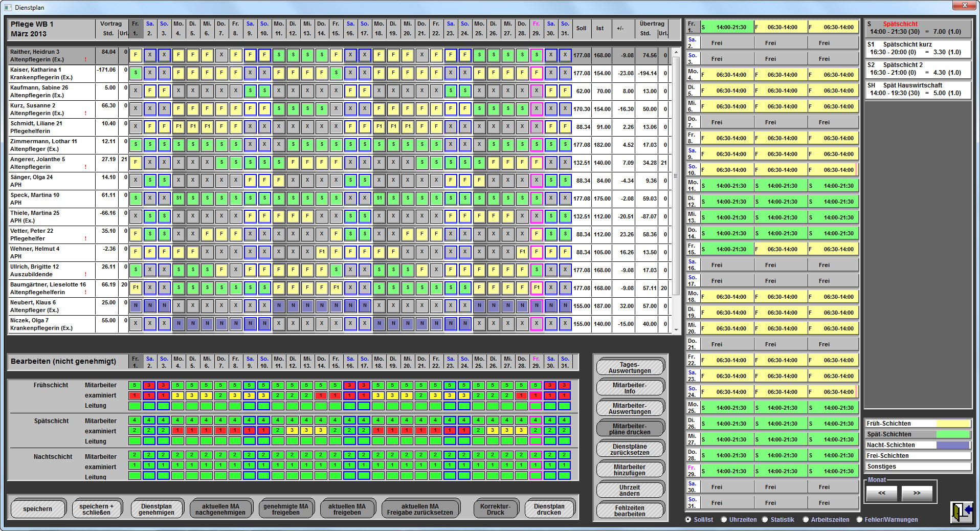Select employee Niczek, Olga 7
This screenshot has height=531, width=980.
coord(51,324)
